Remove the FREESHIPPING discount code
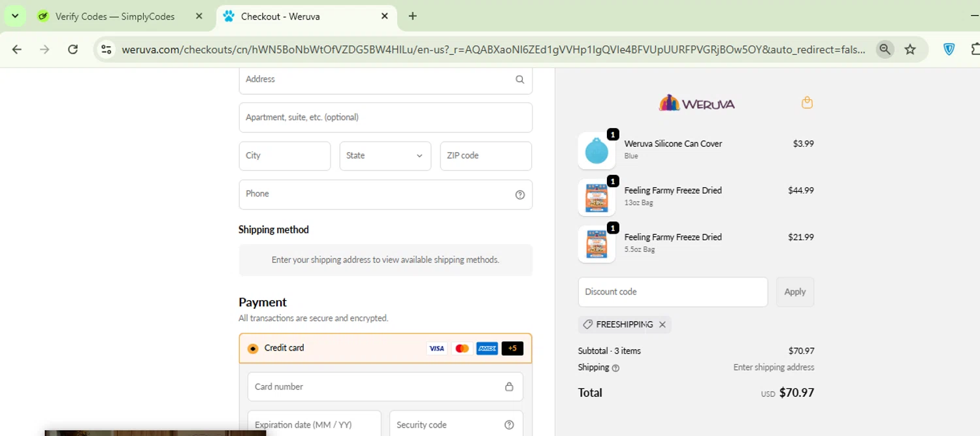The image size is (980, 436). click(662, 324)
